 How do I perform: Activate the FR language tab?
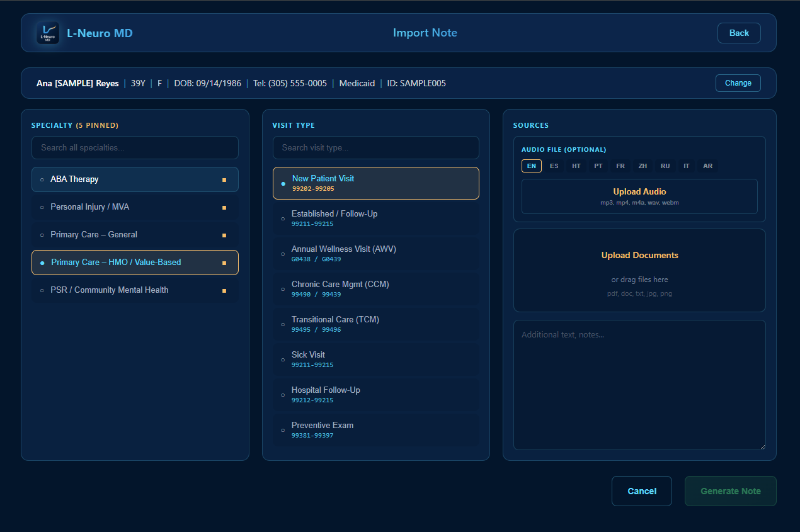tap(620, 166)
